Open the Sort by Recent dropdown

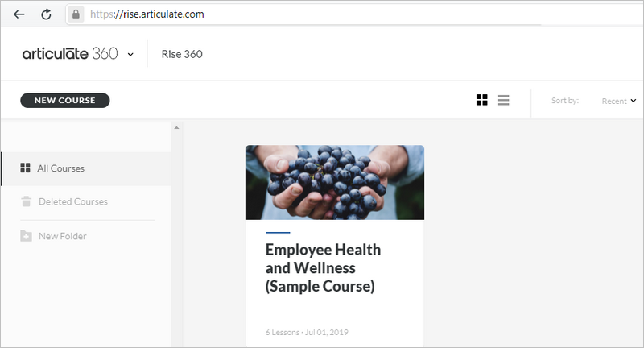pyautogui.click(x=619, y=101)
